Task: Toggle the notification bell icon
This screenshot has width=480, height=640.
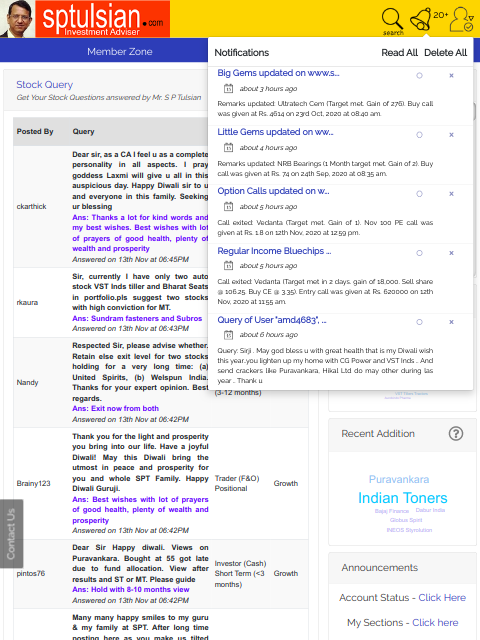Action: 421,19
